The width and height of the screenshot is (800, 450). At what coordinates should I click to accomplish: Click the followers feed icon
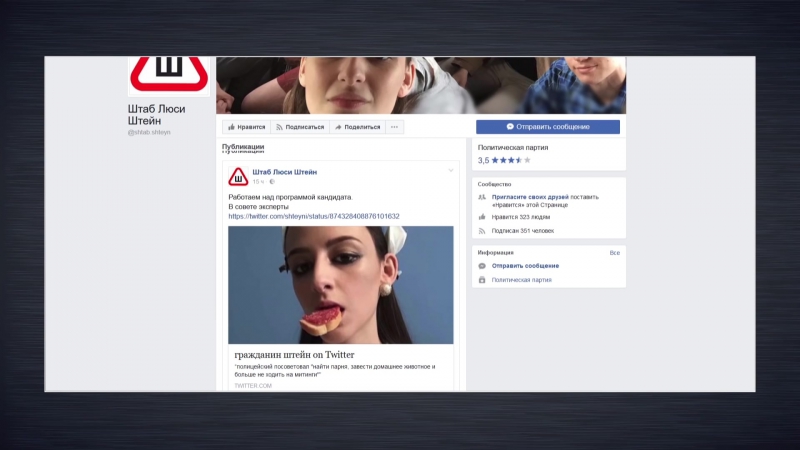(482, 231)
